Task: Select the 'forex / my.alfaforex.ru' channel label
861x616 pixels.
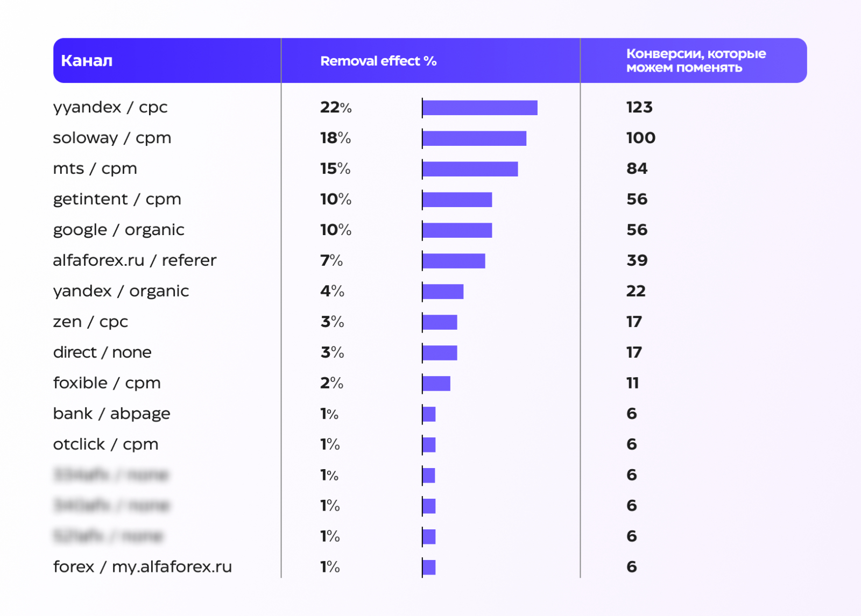Action: click(143, 567)
